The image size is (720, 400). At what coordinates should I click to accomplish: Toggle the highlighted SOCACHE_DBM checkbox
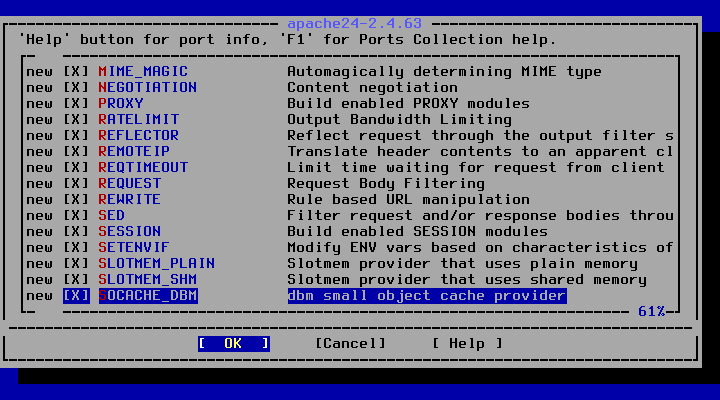[76, 296]
